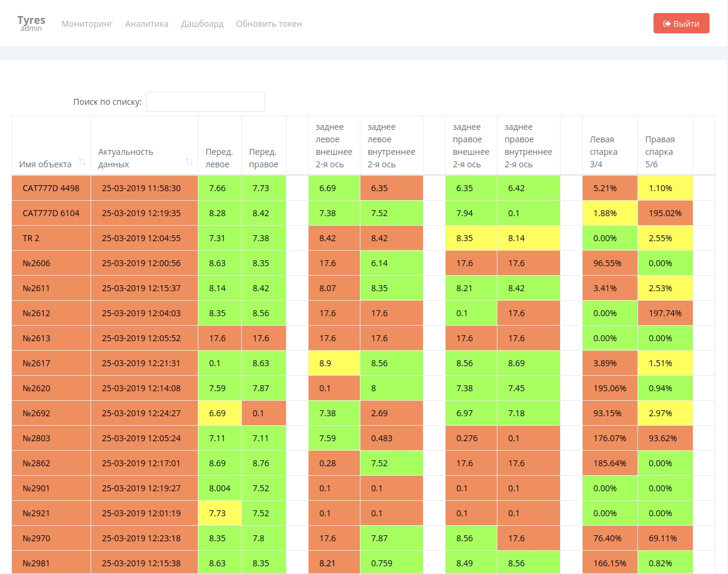The width and height of the screenshot is (728, 574).
Task: Select the №2803 object row
Action: [x=36, y=438]
